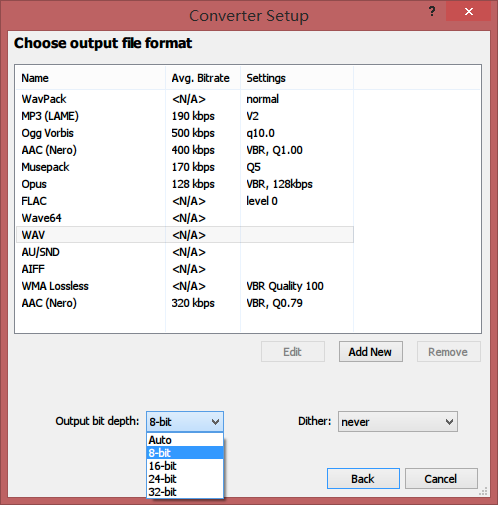The image size is (498, 505).
Task: Select the AU/SND format
Action: pyautogui.click(x=185, y=252)
